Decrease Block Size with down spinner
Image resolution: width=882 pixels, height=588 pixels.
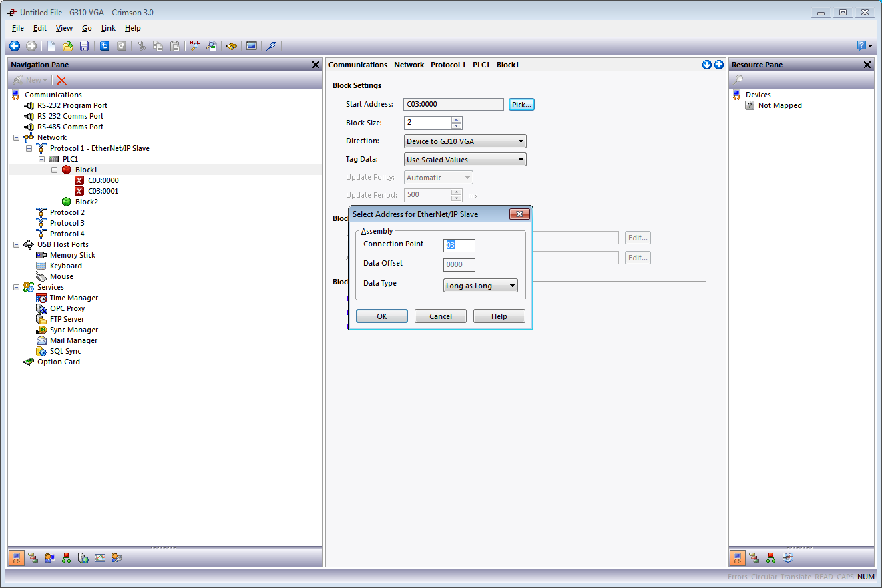pos(457,126)
